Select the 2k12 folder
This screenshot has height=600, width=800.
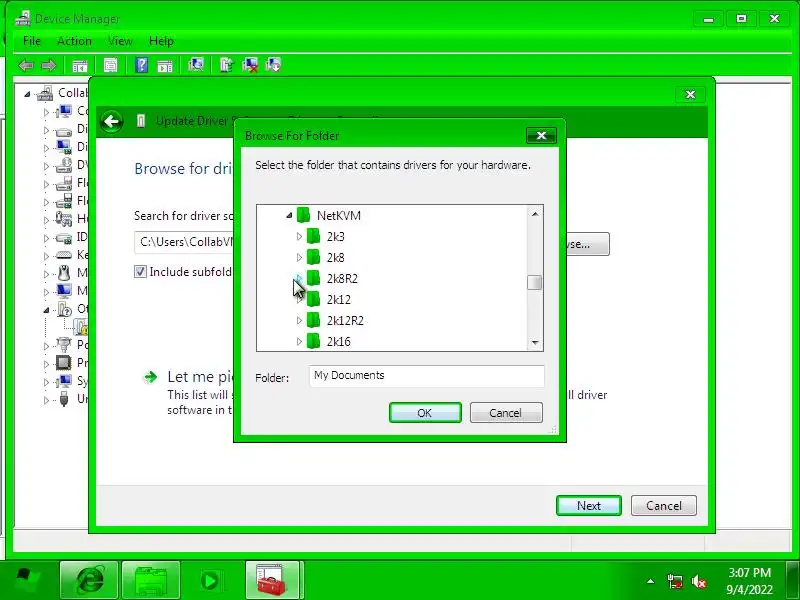(x=339, y=299)
